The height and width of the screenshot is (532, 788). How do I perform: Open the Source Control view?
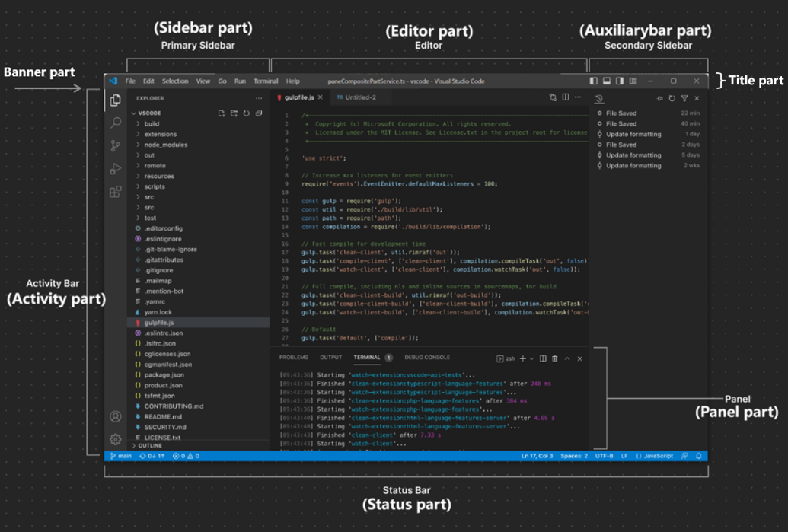pos(116,145)
